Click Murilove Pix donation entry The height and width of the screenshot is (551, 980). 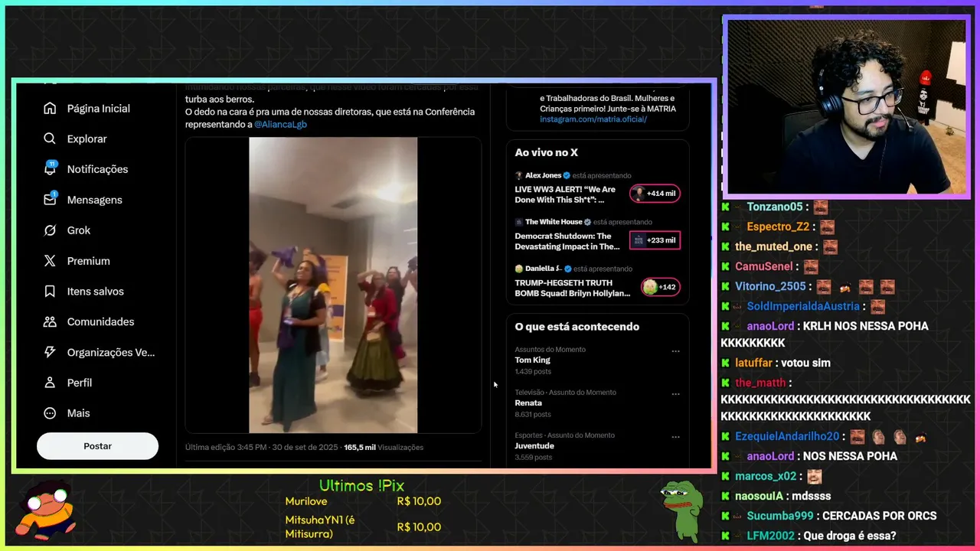(363, 501)
